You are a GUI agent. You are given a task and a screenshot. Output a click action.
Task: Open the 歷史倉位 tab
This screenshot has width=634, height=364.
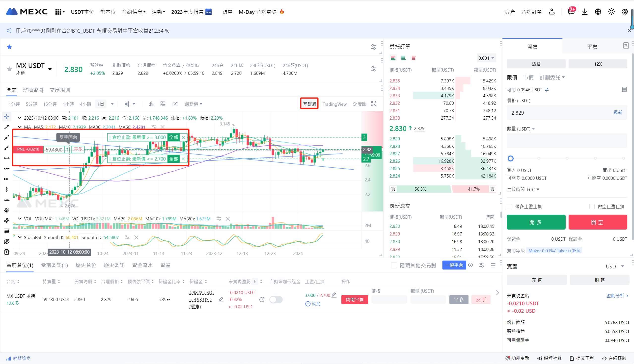click(x=86, y=265)
